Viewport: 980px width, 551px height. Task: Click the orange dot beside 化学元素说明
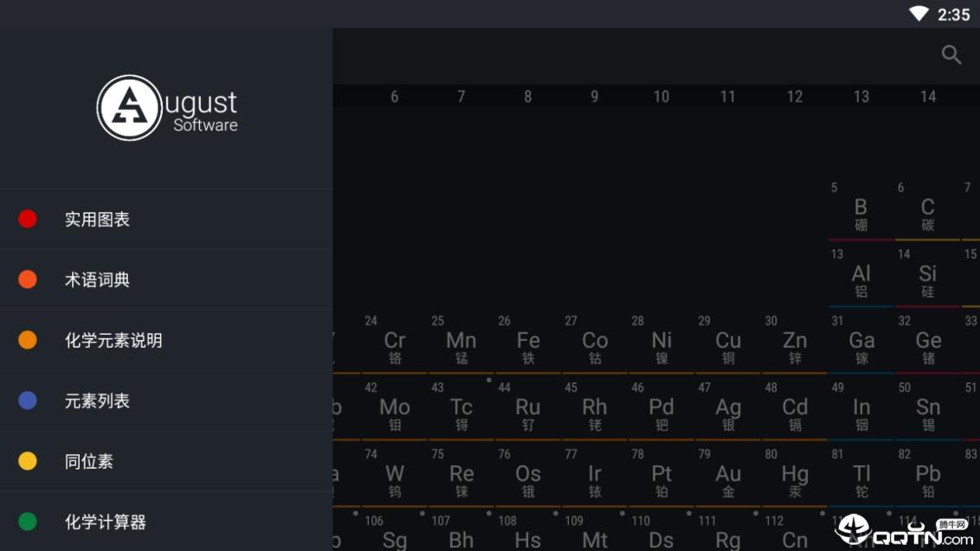tap(28, 340)
